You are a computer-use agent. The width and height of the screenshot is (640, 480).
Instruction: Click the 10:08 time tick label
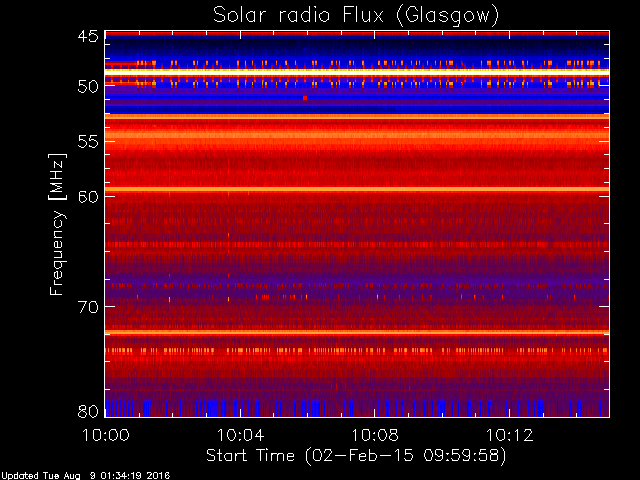click(x=375, y=435)
